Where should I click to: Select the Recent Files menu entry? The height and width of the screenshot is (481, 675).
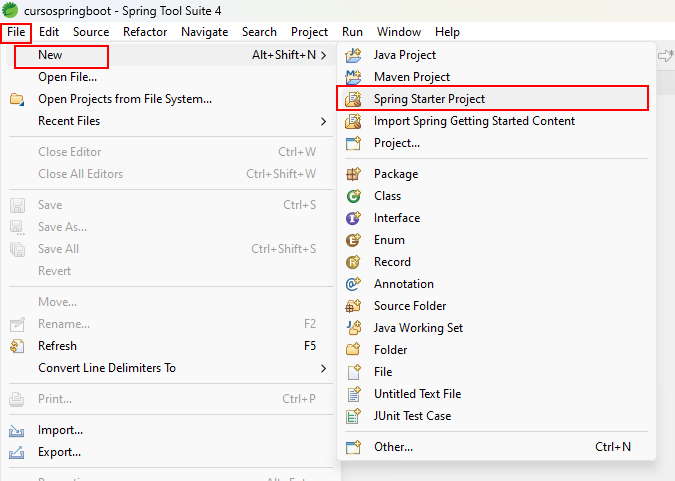[x=170, y=121]
